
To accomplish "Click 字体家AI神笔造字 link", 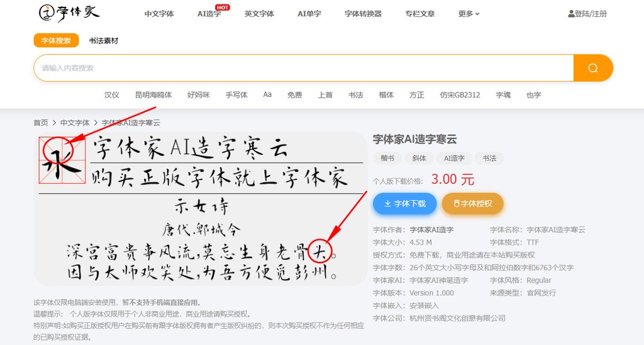I will (438, 280).
